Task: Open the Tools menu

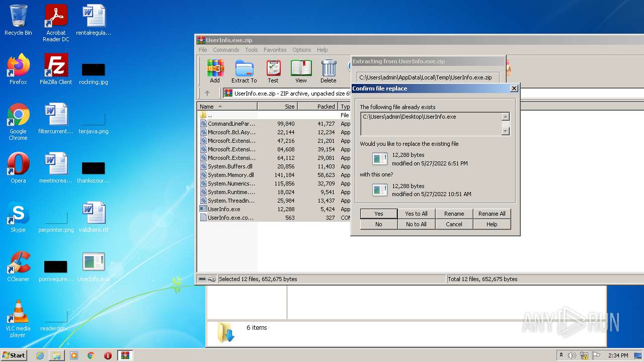Action: point(252,50)
